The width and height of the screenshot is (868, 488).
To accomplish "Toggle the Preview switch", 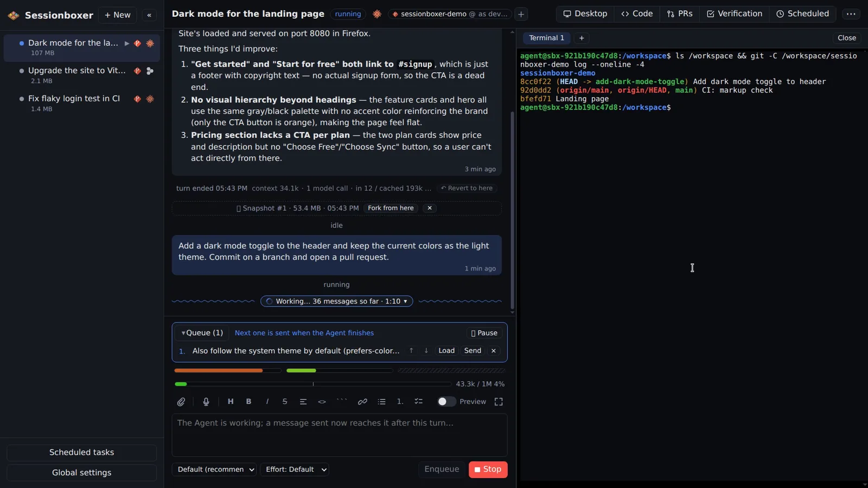I will (x=446, y=402).
